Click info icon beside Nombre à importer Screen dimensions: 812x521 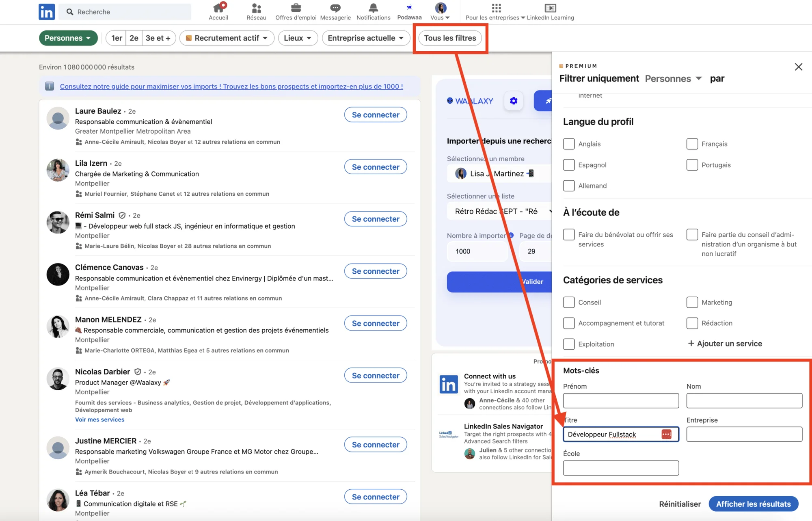[511, 235]
